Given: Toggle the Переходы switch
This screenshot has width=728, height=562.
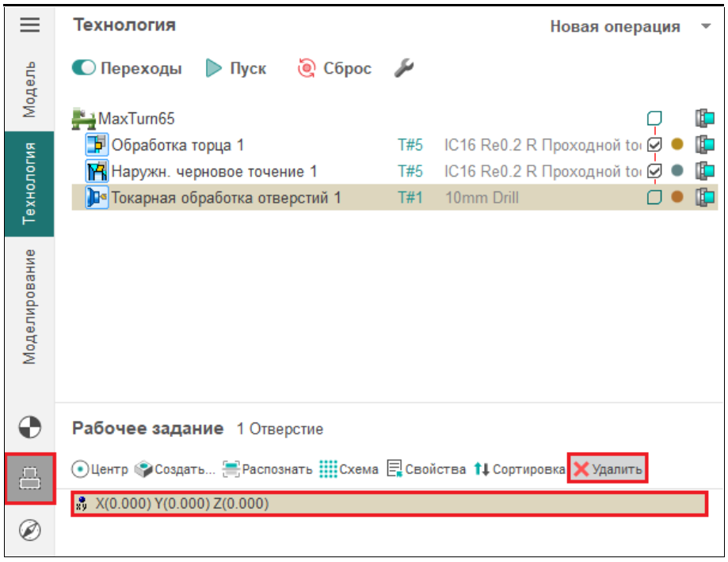Looking at the screenshot, I should (83, 69).
